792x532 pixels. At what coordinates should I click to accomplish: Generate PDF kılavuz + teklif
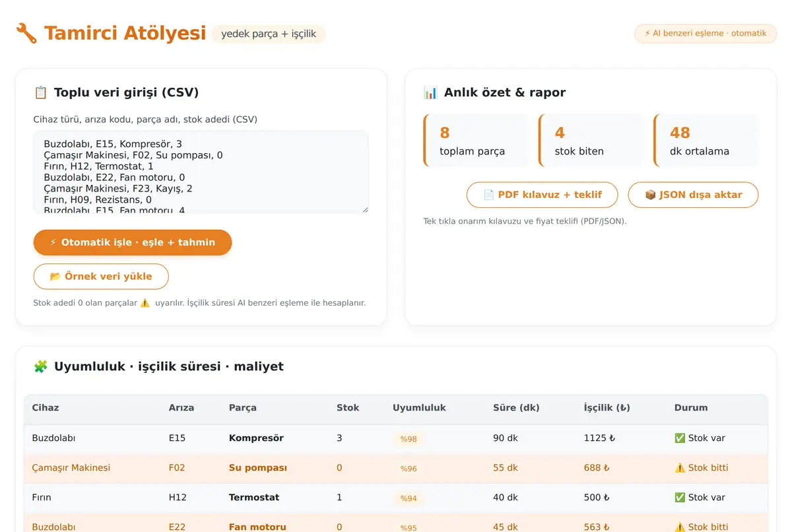pyautogui.click(x=543, y=195)
